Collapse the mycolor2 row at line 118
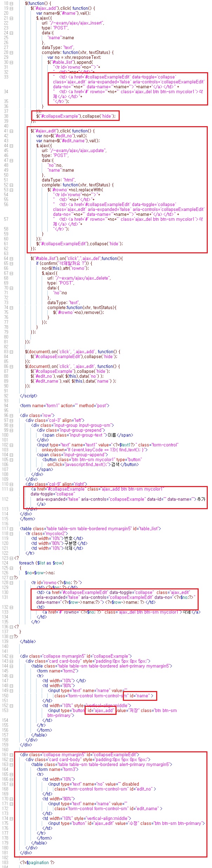Image resolution: width=212 pixels, height=868 pixels. click(x=11, y=533)
